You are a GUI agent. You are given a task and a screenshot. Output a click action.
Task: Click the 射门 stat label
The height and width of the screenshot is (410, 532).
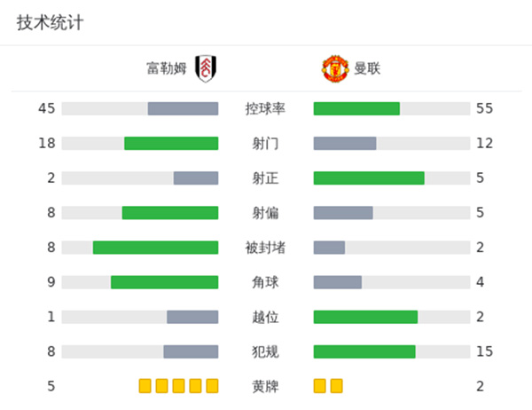tap(265, 144)
